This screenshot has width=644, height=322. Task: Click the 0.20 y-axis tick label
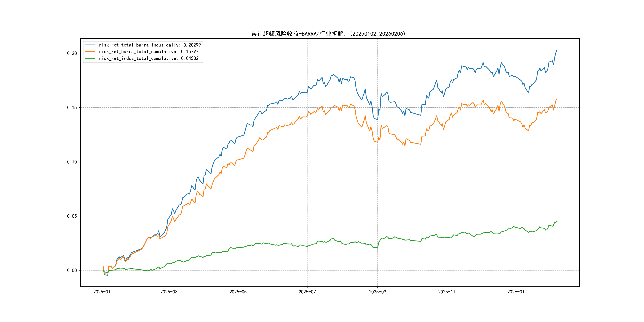(x=72, y=53)
